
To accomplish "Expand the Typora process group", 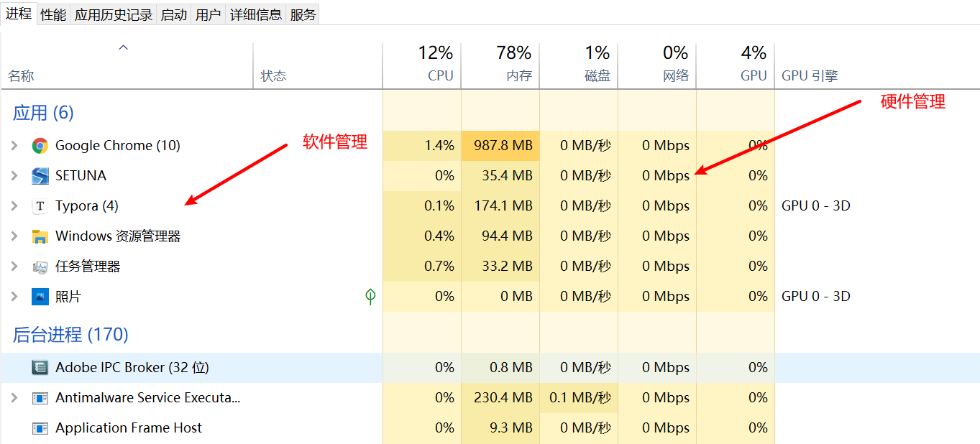I will [x=14, y=206].
